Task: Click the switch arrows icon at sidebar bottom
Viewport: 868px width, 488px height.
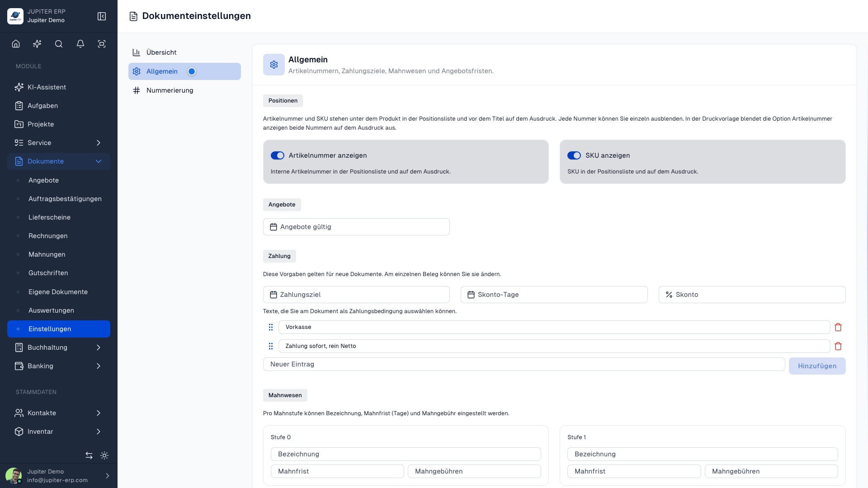Action: [89, 455]
